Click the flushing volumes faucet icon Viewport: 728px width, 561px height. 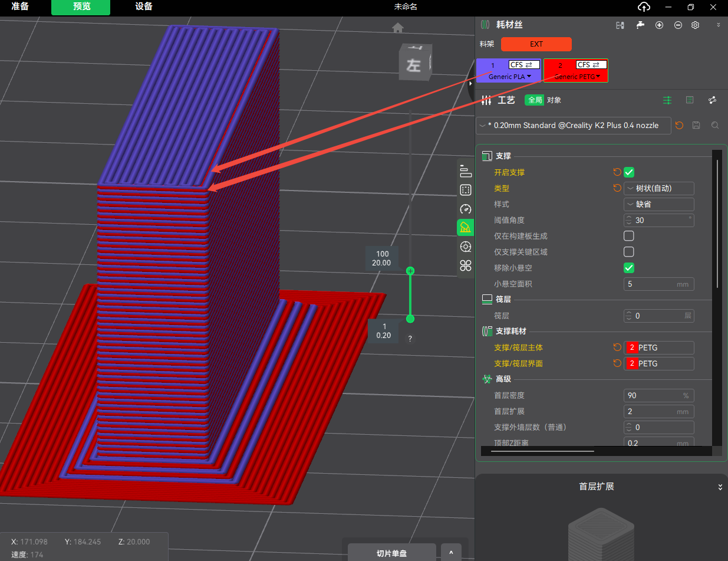click(x=640, y=25)
